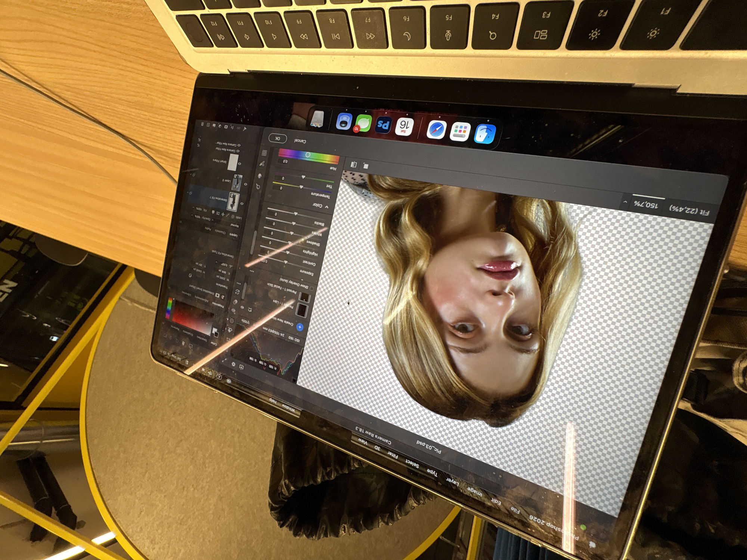This screenshot has width=747, height=560.
Task: Click the Hue value field showing 0,0
Action: click(285, 161)
